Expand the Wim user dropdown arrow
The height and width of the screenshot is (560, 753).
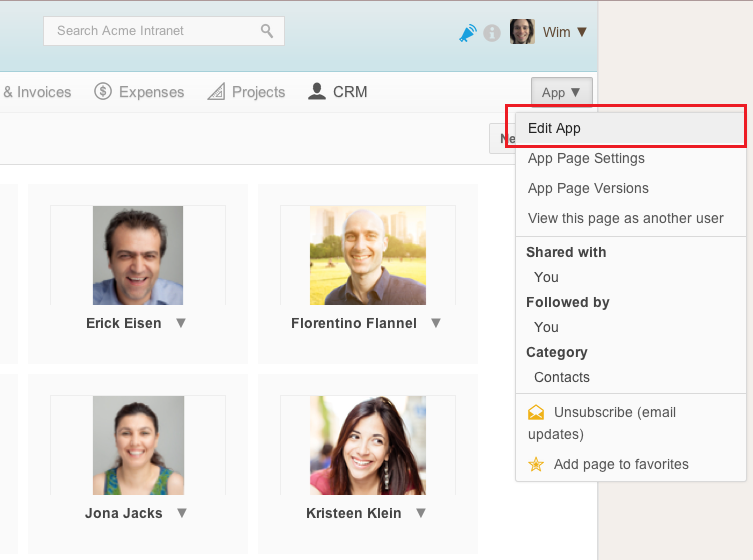(x=582, y=32)
